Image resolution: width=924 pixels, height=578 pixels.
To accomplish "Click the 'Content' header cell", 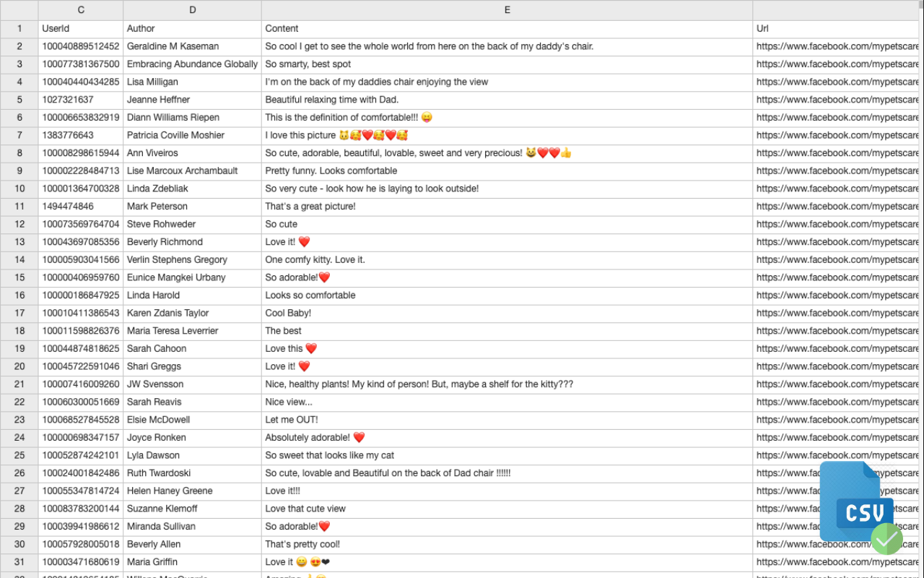I will pos(507,29).
